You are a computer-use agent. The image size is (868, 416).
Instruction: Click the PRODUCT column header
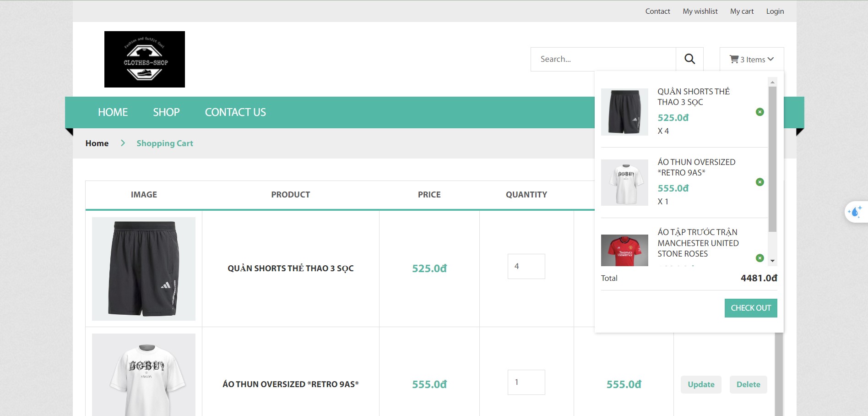[291, 195]
